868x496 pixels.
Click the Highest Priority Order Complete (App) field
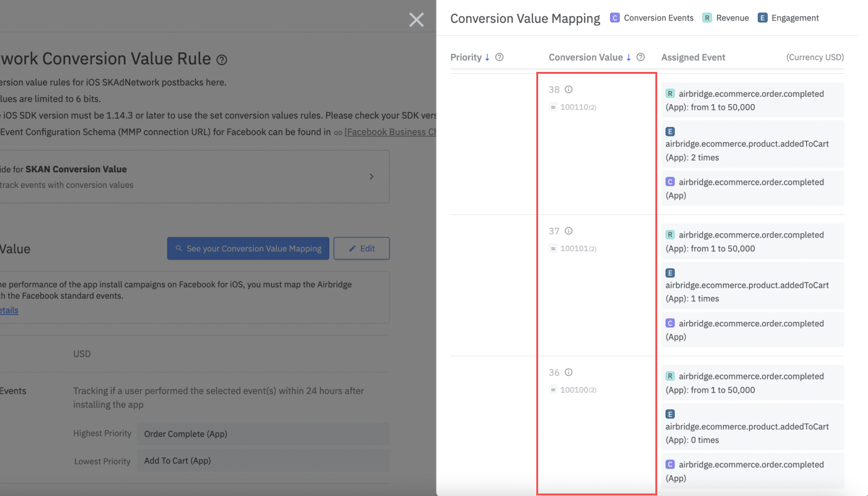click(x=263, y=433)
